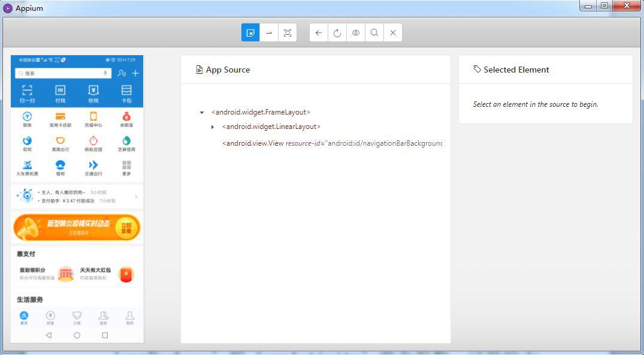Tap the Android back triangle button
This screenshot has height=355, width=644.
49,335
